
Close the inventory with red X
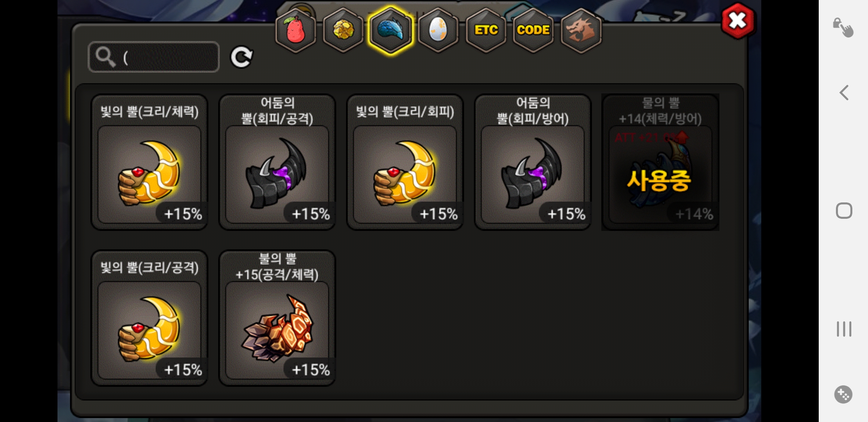pyautogui.click(x=738, y=21)
